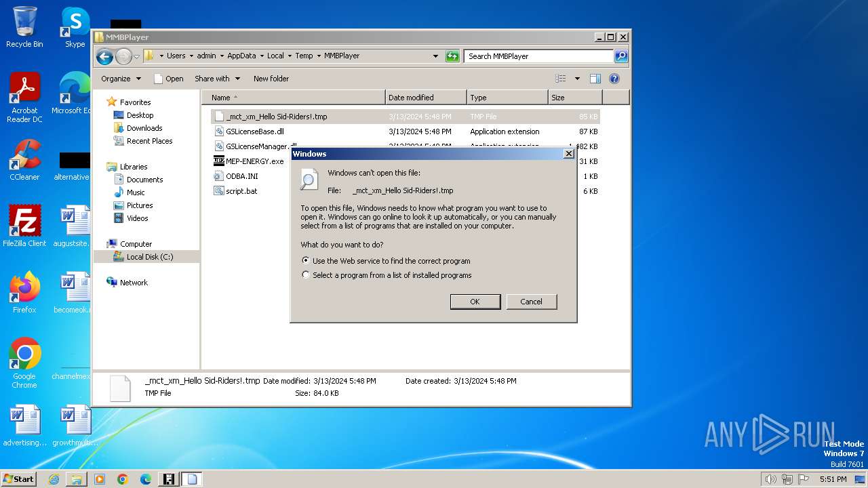Open the Recycle Bin desktop icon
The image size is (868, 488).
24,27
